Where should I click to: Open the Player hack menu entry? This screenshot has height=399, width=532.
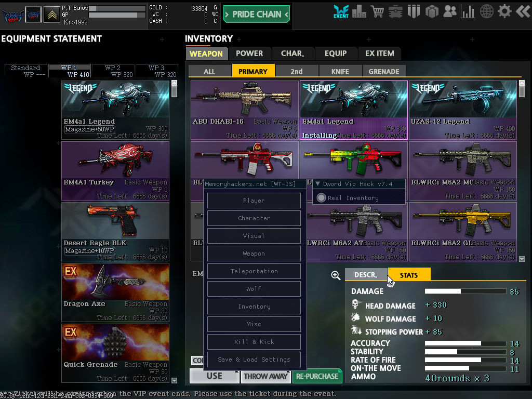(254, 201)
